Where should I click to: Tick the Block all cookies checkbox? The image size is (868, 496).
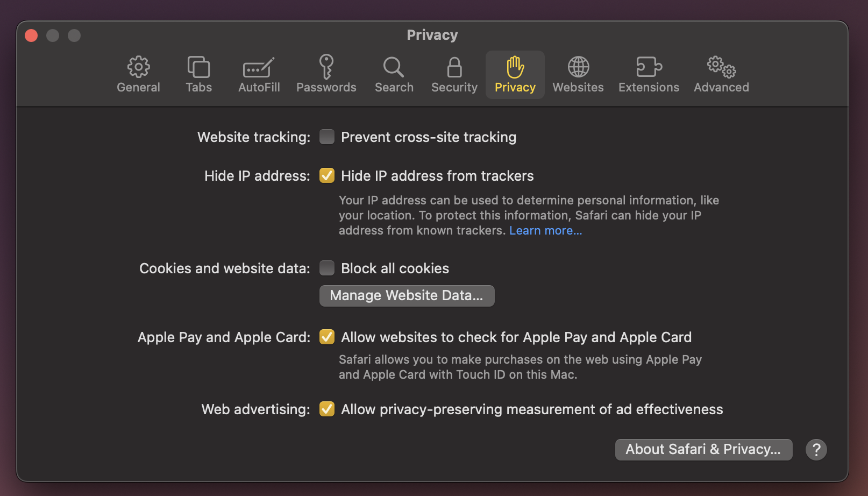(327, 268)
